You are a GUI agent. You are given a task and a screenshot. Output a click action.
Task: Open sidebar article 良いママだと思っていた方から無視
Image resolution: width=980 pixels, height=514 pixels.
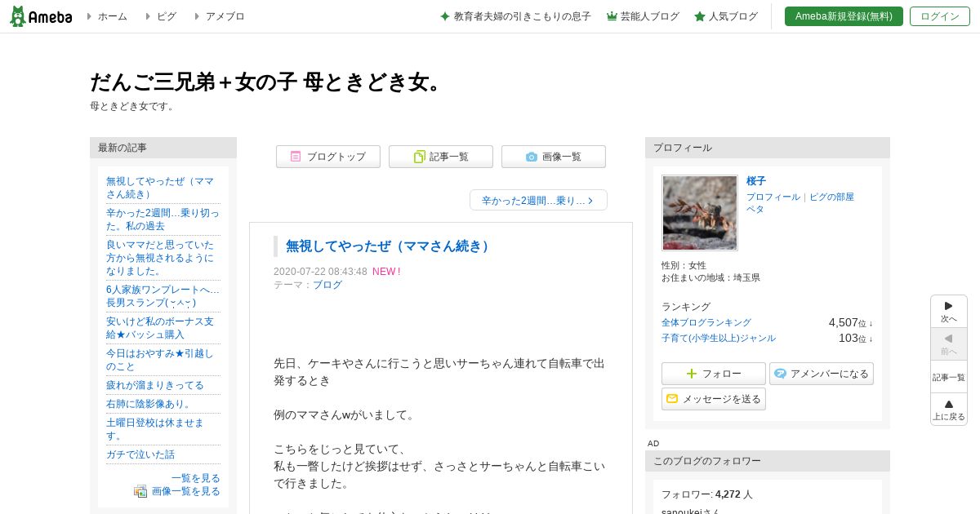pos(160,258)
